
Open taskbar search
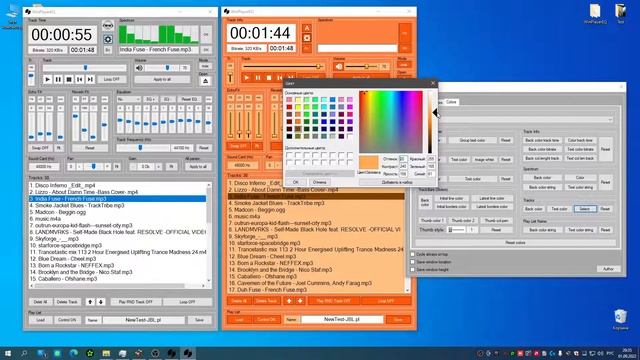click(x=24, y=353)
